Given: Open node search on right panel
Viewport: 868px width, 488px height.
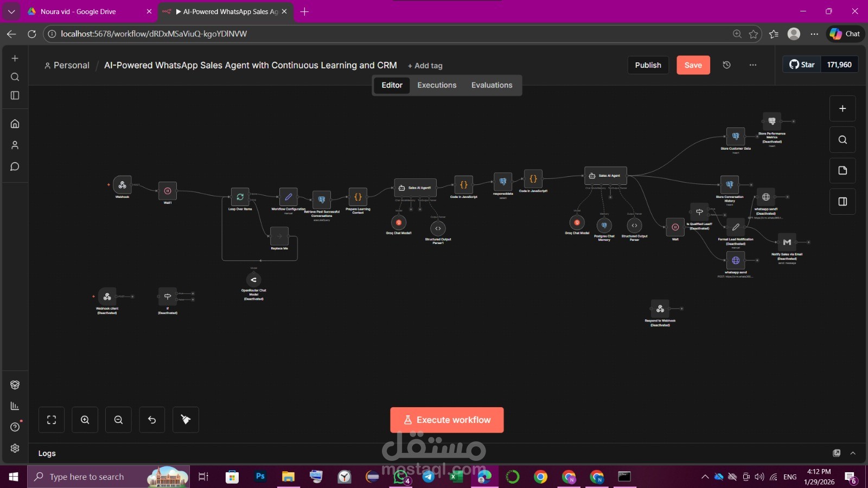Looking at the screenshot, I should (x=843, y=140).
